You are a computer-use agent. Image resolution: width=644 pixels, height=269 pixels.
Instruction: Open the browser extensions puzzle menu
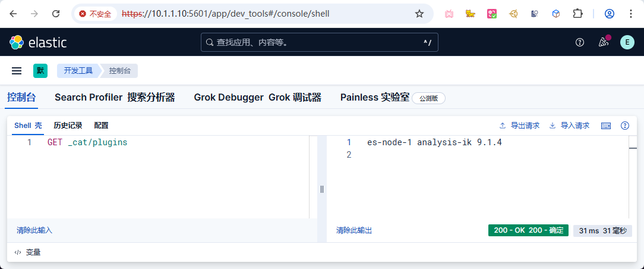(x=577, y=14)
